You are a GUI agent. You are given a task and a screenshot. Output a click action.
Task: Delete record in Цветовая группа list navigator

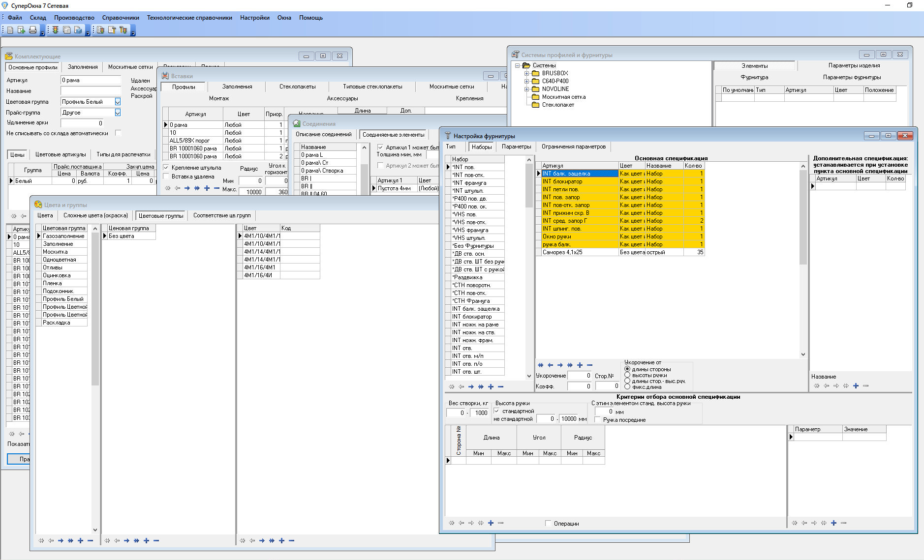click(90, 541)
